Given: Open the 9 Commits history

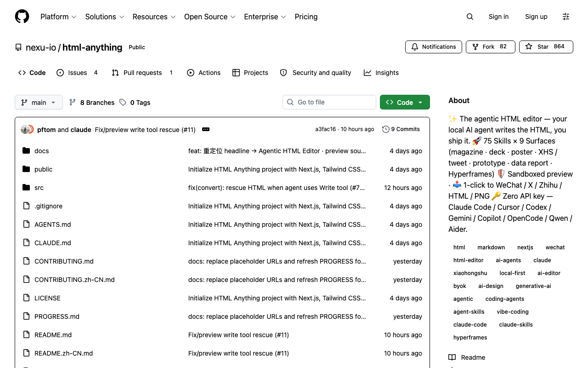Looking at the screenshot, I should [401, 129].
